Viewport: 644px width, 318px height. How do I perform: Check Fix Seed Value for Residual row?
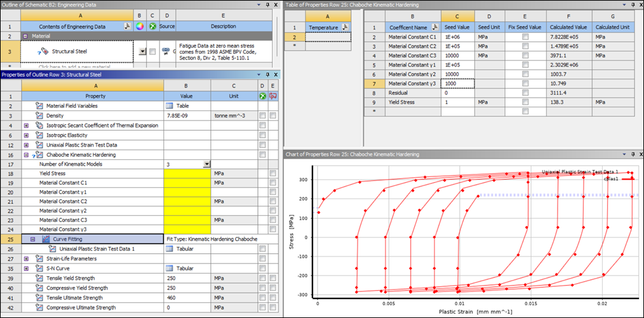pyautogui.click(x=525, y=92)
